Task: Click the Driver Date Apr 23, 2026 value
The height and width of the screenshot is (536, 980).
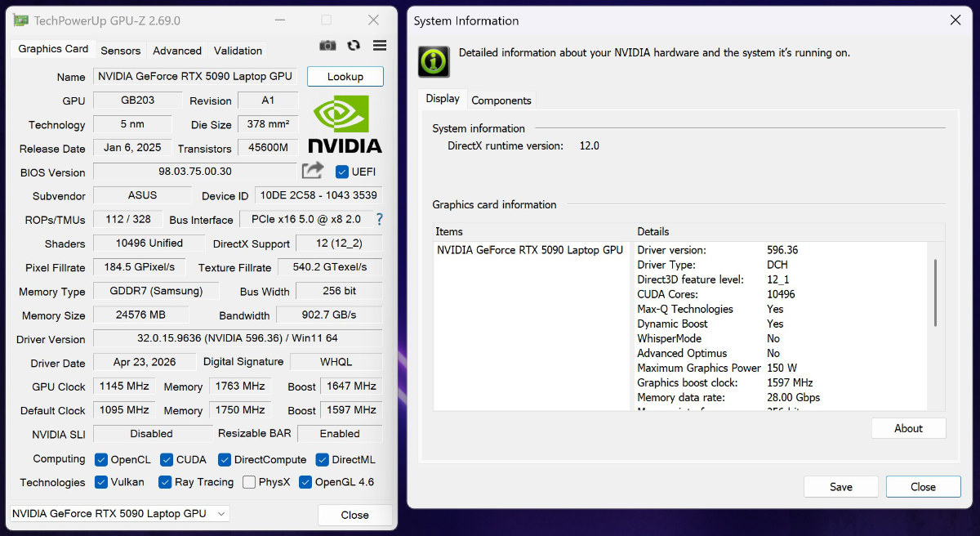Action: (x=145, y=361)
